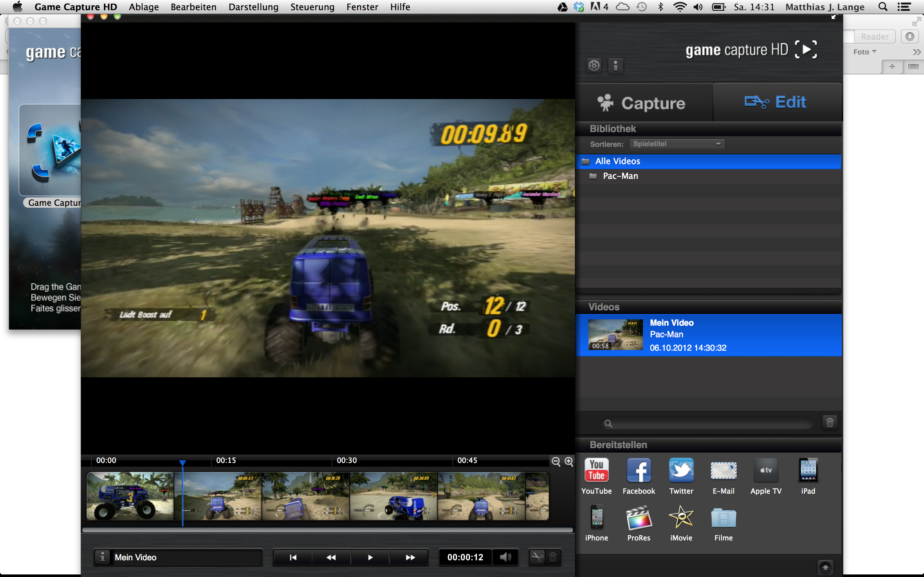Click the scissors trim icon
Screen dimensions: 924x577
(537, 557)
